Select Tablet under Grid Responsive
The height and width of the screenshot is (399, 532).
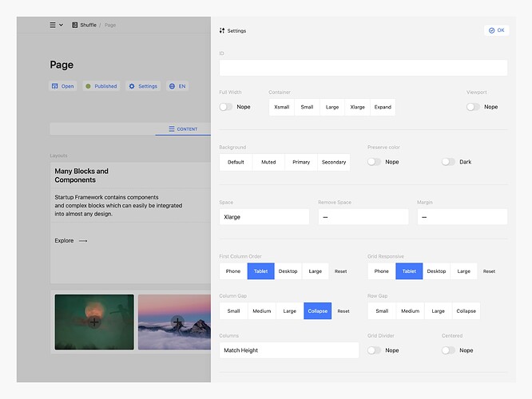(x=409, y=271)
